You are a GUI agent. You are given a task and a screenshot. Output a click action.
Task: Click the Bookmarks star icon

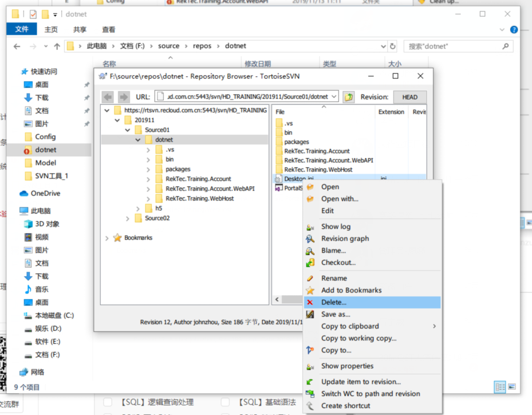[117, 238]
